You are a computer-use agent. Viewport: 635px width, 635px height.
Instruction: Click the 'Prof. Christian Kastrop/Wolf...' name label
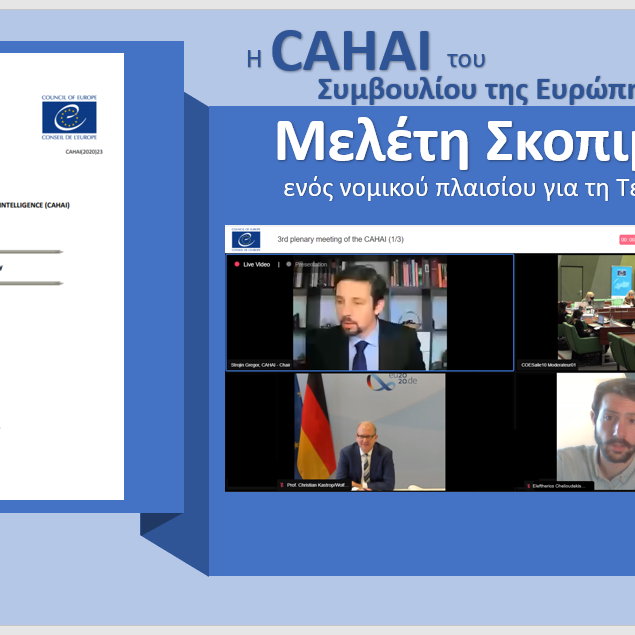[x=314, y=485]
